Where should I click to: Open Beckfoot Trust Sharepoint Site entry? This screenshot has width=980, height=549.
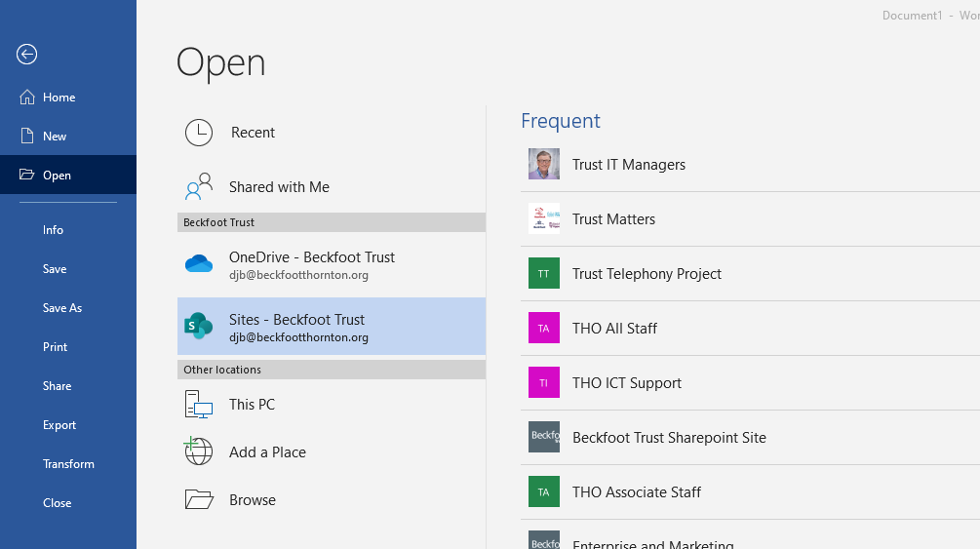750,437
